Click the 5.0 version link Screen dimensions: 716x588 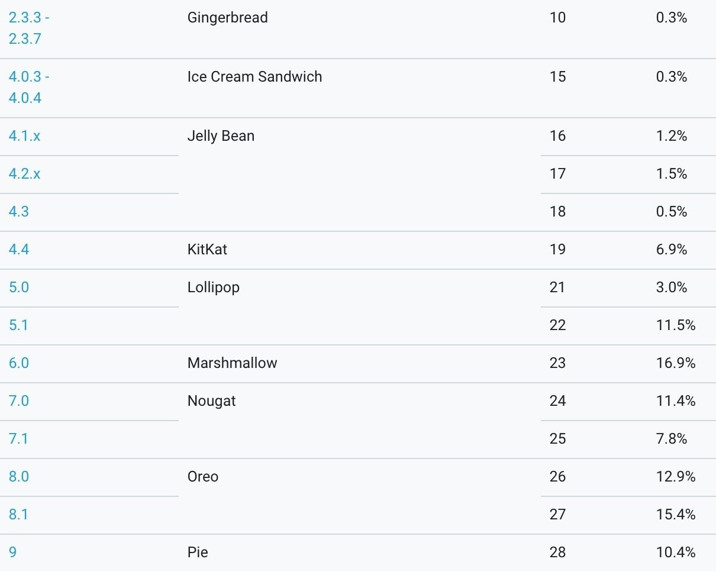[x=18, y=287]
